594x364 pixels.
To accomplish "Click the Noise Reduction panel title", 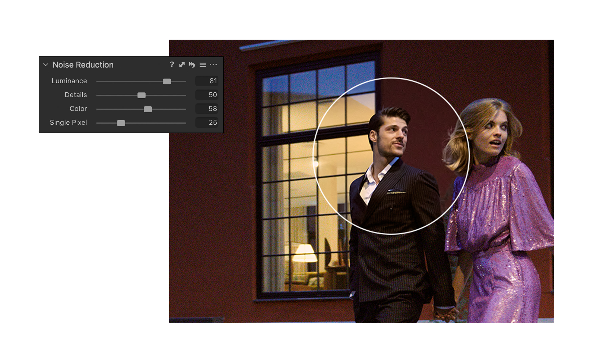I will coord(83,65).
